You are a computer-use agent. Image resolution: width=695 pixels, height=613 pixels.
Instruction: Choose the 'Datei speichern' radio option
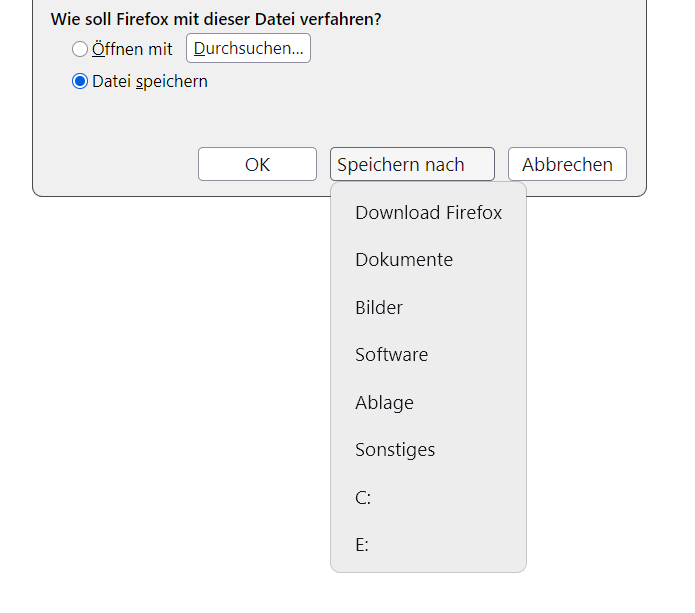click(80, 82)
